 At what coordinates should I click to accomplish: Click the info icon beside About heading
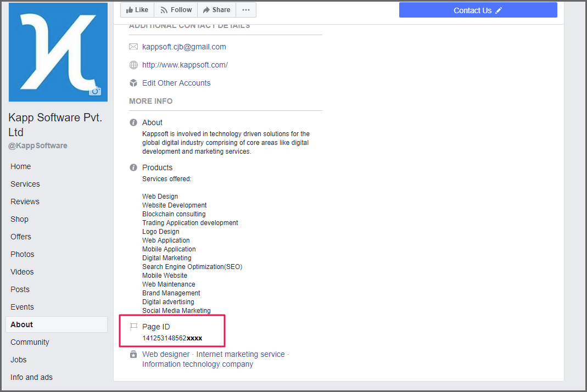(133, 122)
